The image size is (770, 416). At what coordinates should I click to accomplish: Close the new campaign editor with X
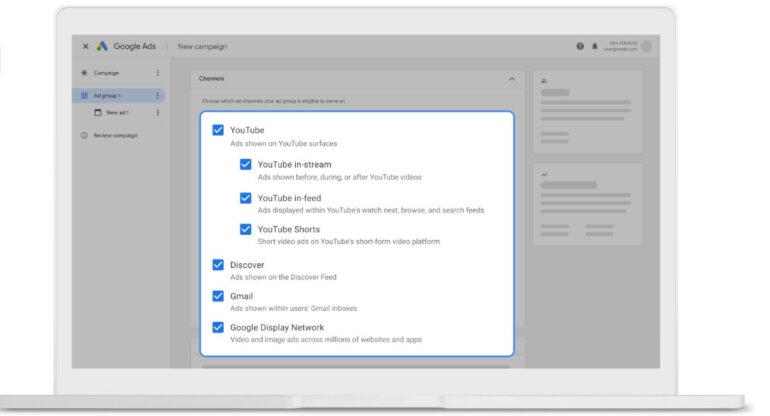(85, 46)
